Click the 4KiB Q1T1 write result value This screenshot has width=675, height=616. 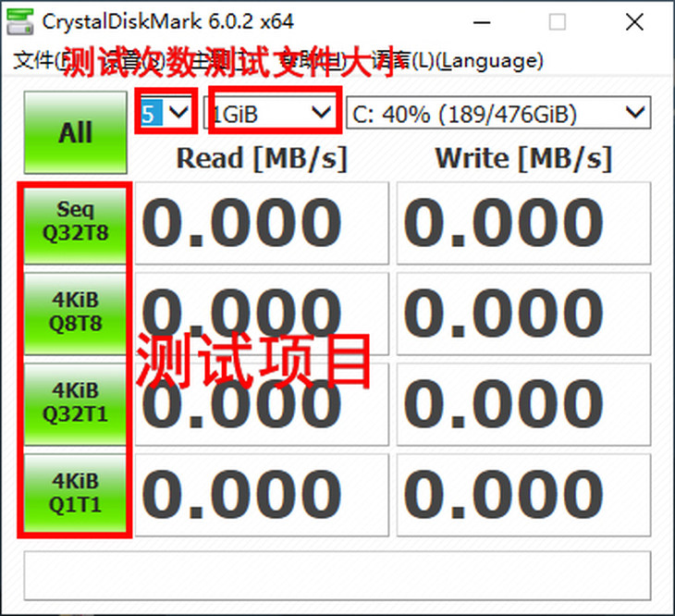(x=523, y=495)
